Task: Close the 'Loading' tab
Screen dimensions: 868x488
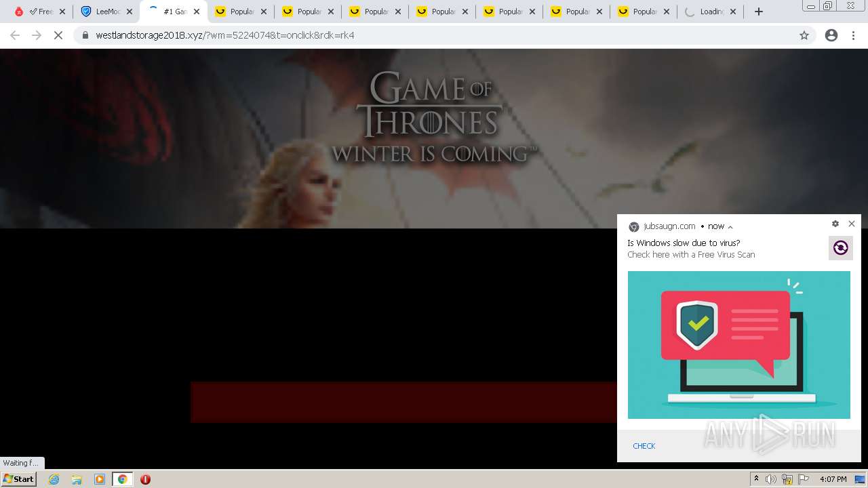Action: [733, 12]
